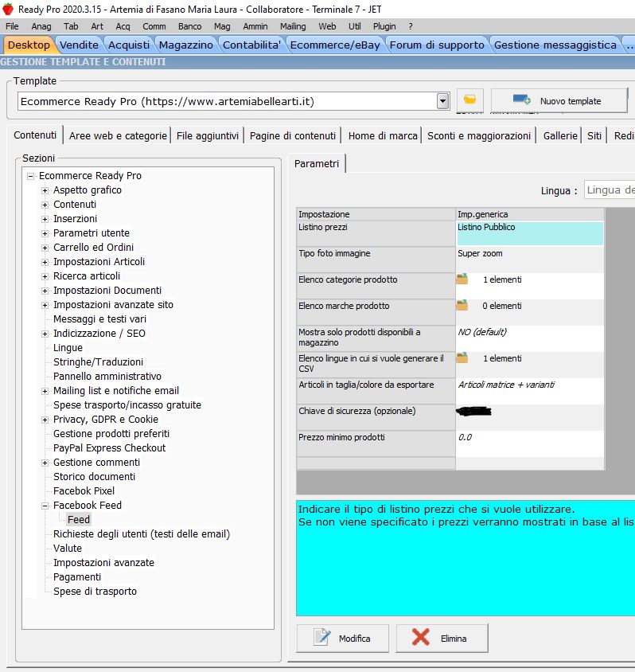Click the Lingua input field
The image size is (635, 672).
(610, 189)
